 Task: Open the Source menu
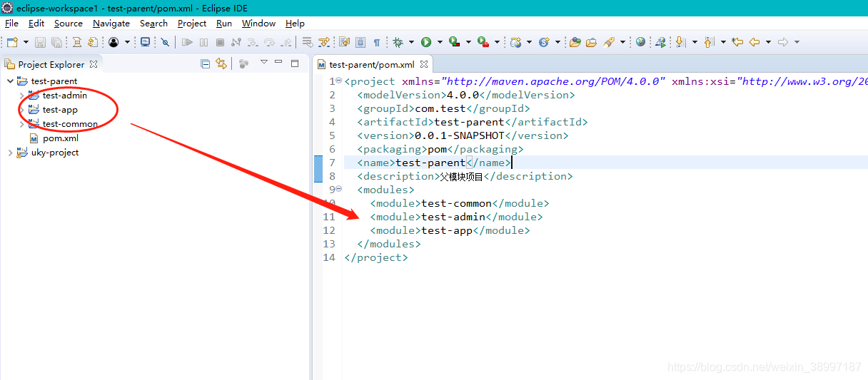69,24
